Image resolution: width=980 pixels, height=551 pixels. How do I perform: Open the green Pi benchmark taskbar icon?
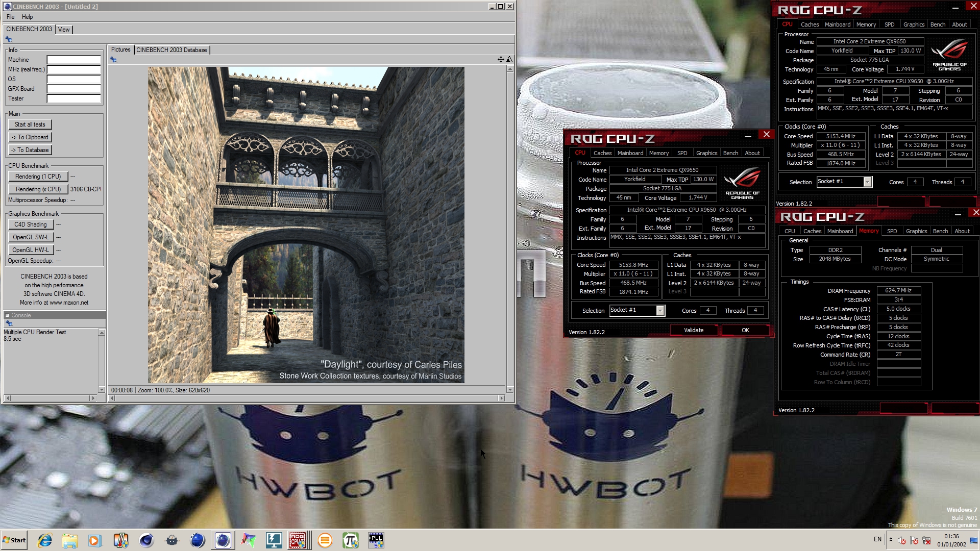(x=351, y=540)
